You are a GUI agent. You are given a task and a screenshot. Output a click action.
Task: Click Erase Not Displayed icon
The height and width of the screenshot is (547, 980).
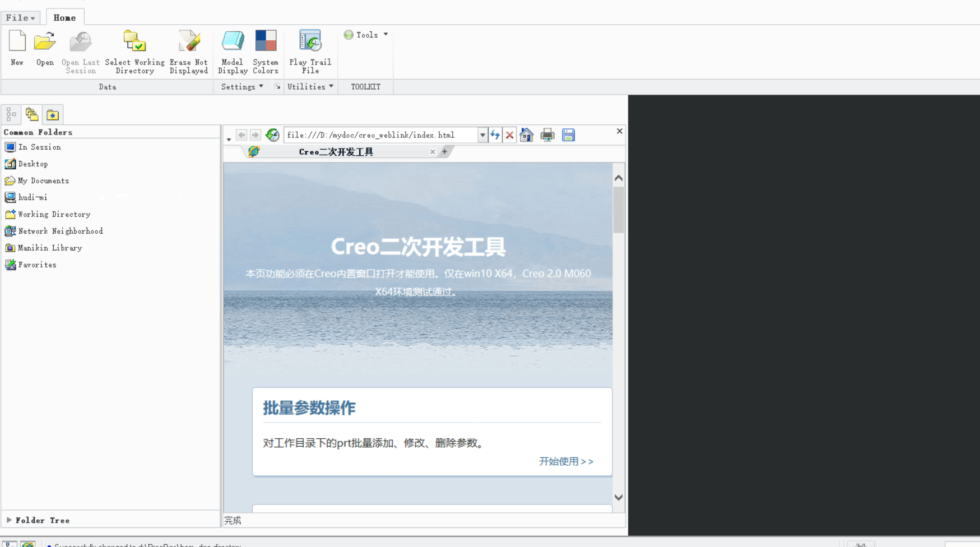coord(189,52)
